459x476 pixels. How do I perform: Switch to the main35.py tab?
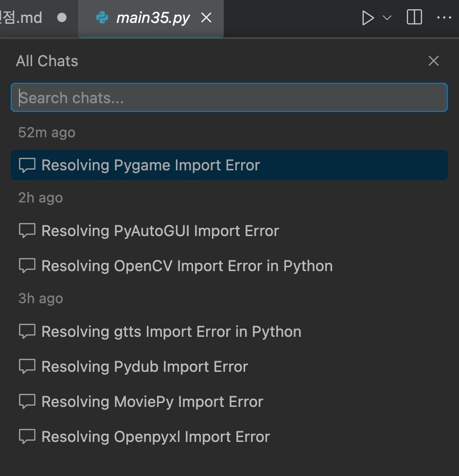153,18
